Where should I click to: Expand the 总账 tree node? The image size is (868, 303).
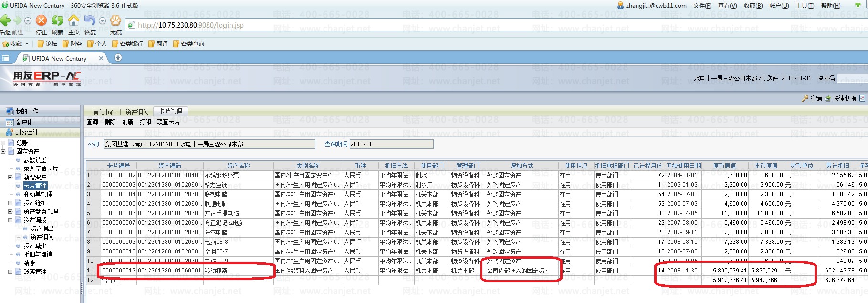3,143
